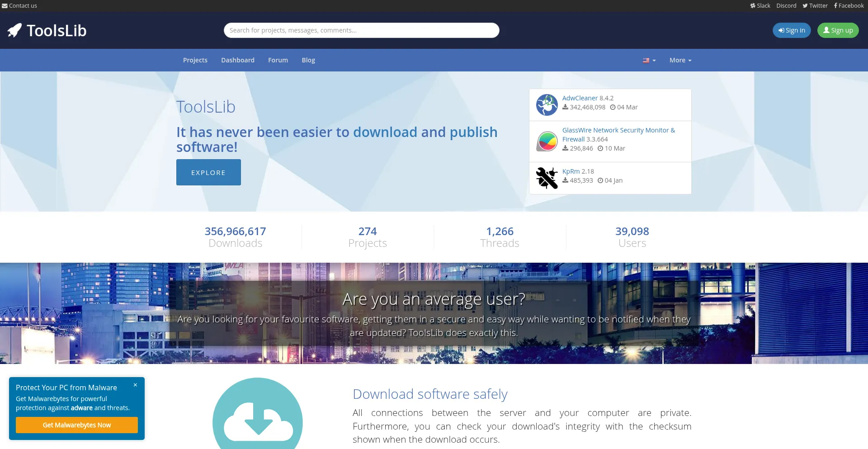
Task: Click the 'It has never been easier' tagline
Action: (x=337, y=139)
